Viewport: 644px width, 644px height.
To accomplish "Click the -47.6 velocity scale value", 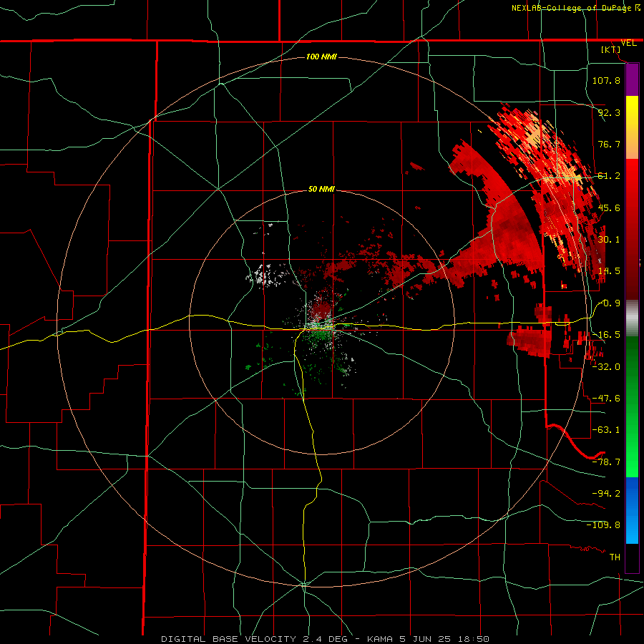I will coord(606,399).
